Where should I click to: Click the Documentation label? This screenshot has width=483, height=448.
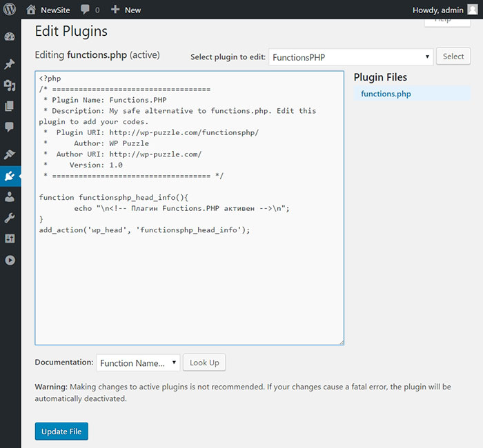coord(64,362)
